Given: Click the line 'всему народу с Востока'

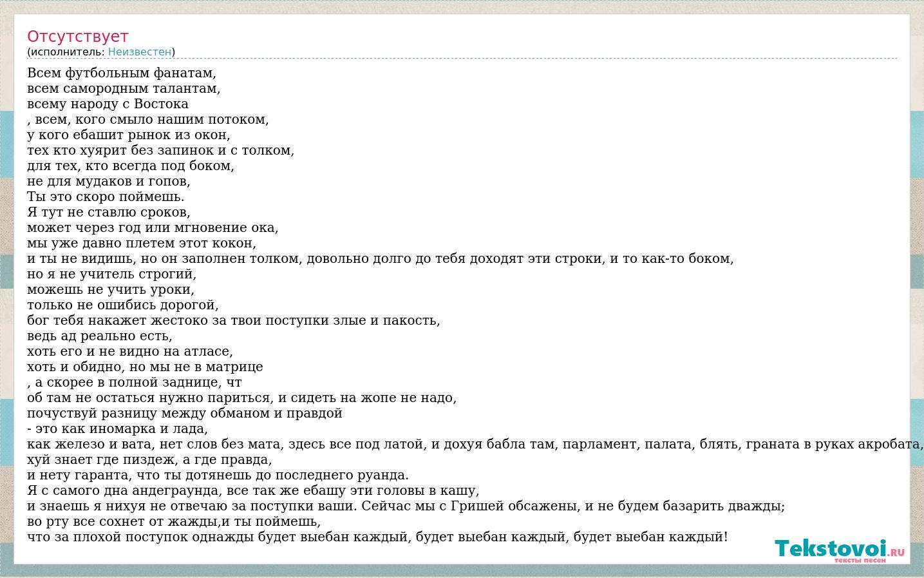Looking at the screenshot, I should point(108,104).
